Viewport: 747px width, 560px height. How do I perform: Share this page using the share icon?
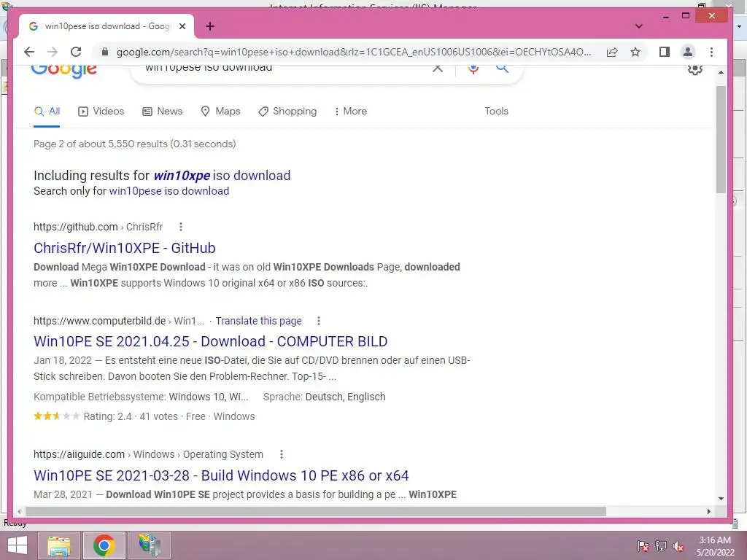coord(612,52)
